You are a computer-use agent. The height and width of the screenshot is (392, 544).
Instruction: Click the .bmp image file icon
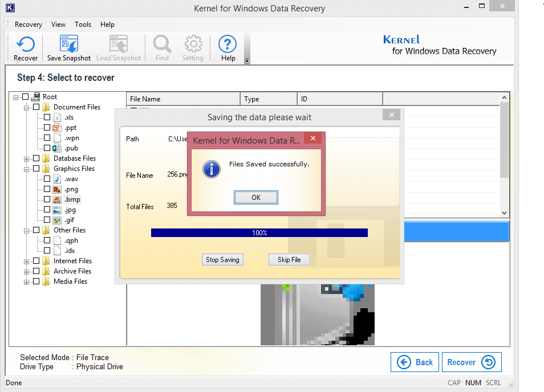[x=57, y=199]
